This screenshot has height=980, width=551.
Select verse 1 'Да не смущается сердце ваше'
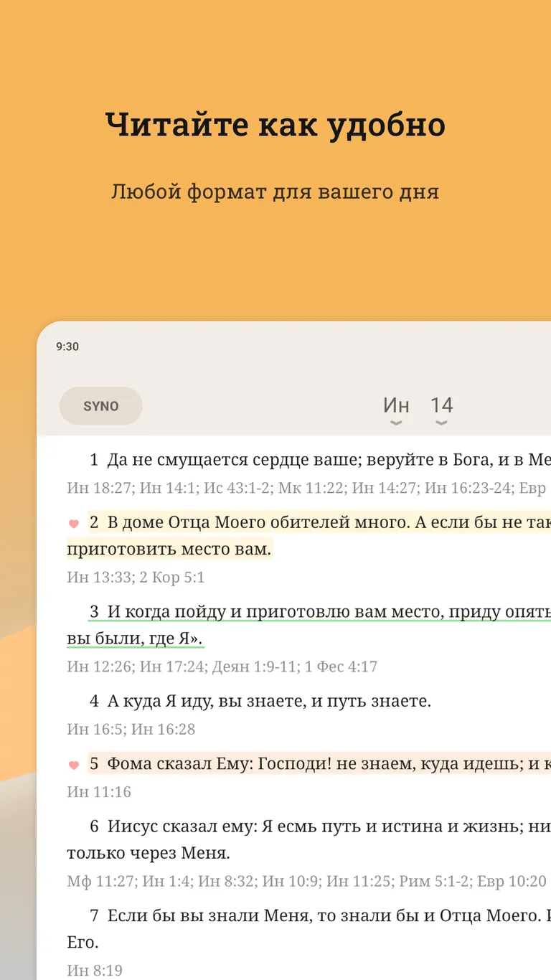pyautogui.click(x=320, y=460)
